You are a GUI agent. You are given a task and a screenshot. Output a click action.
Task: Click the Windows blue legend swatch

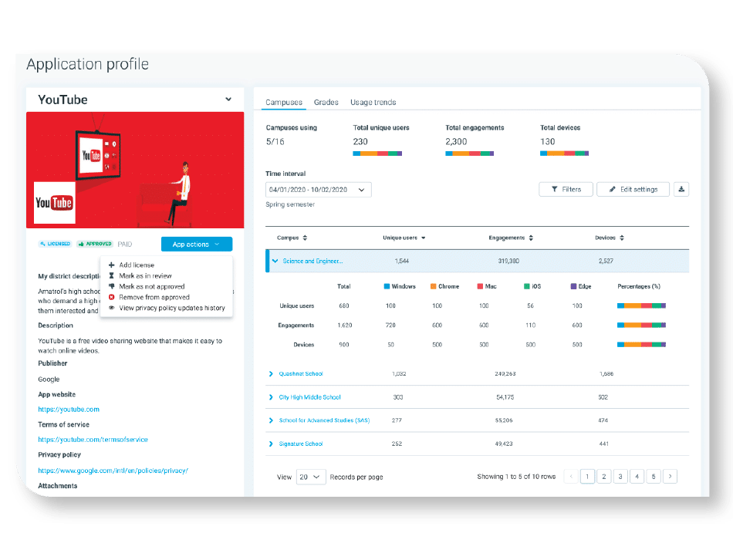(387, 286)
